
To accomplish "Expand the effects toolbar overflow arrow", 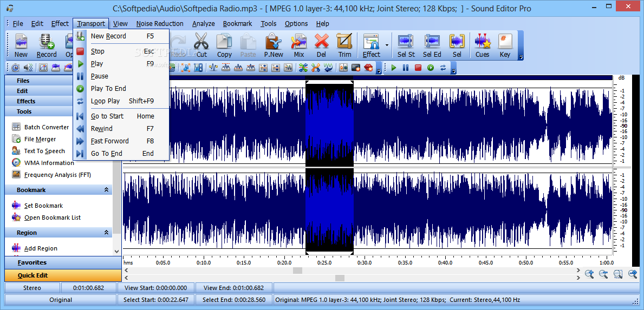I will click(379, 71).
